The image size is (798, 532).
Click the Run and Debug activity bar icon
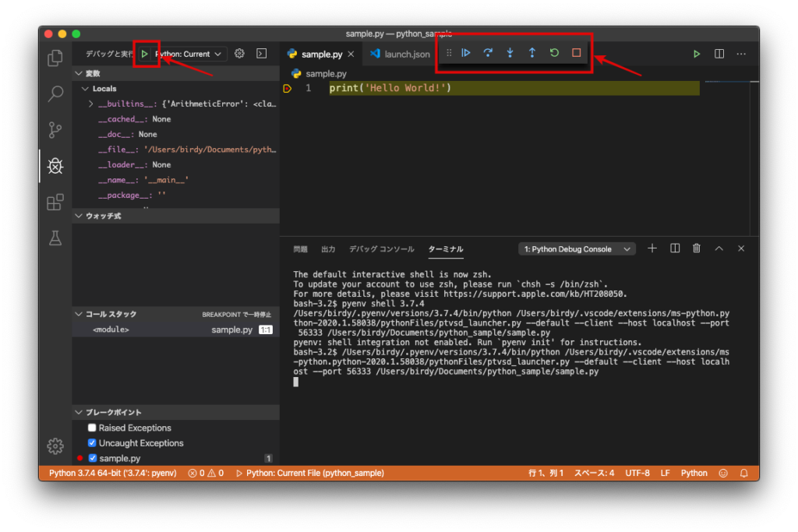tap(55, 166)
